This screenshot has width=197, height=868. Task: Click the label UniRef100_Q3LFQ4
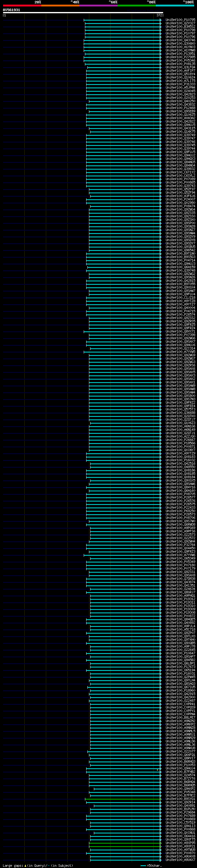[x=180, y=67]
